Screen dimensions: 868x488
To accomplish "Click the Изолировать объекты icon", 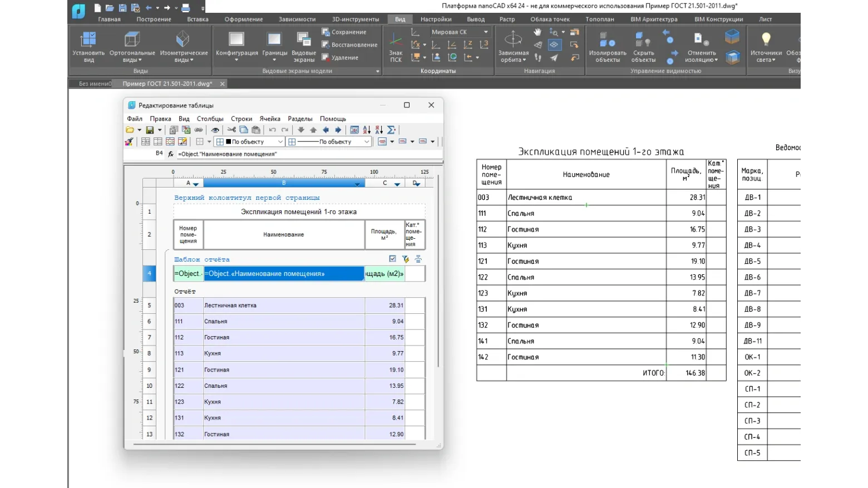I will click(607, 46).
